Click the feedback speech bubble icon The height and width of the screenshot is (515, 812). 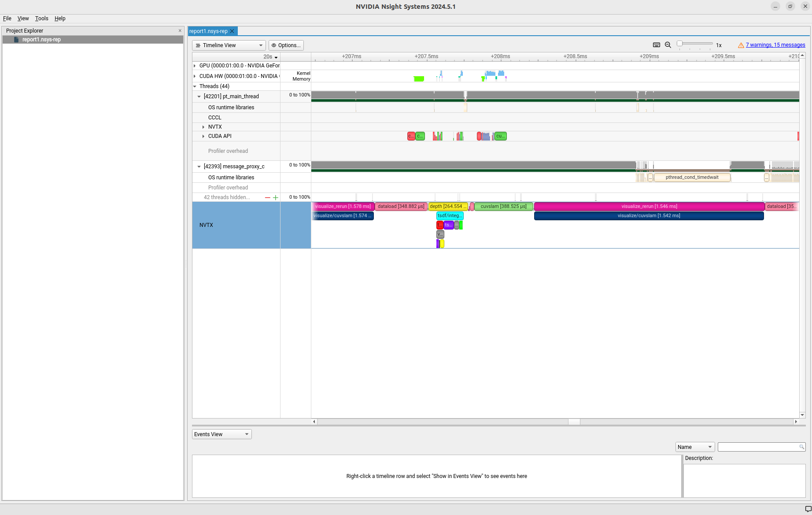coord(808,509)
